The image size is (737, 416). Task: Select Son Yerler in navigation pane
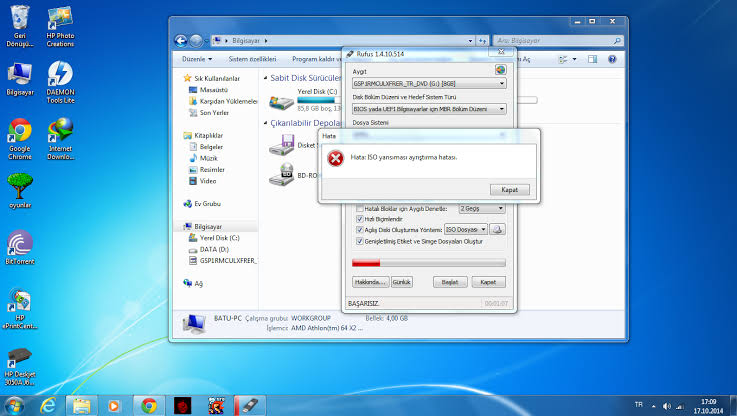pyautogui.click(x=209, y=113)
